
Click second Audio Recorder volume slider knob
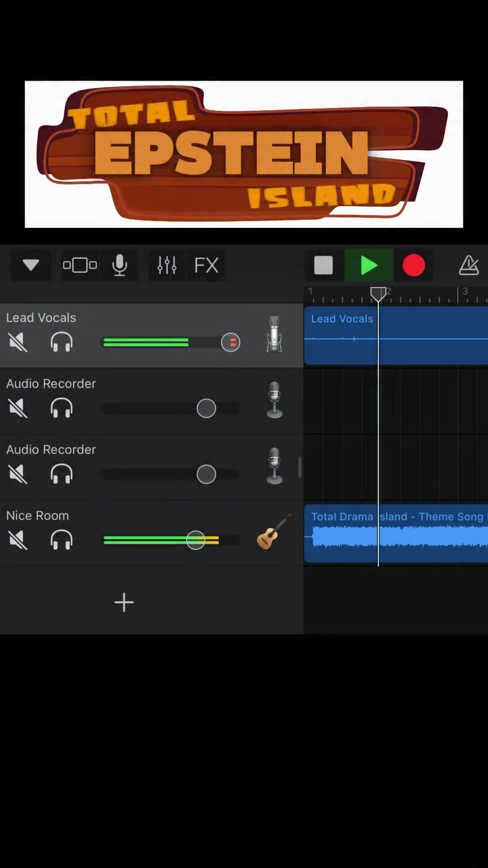(x=206, y=474)
